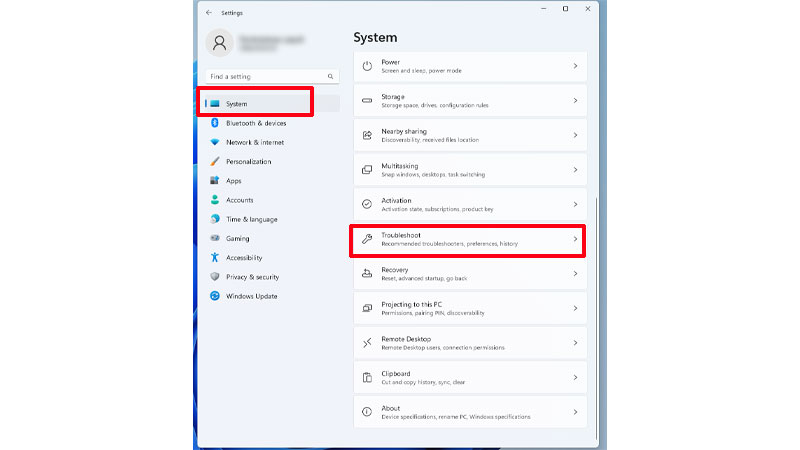Expand the Power row chevron

coord(575,66)
